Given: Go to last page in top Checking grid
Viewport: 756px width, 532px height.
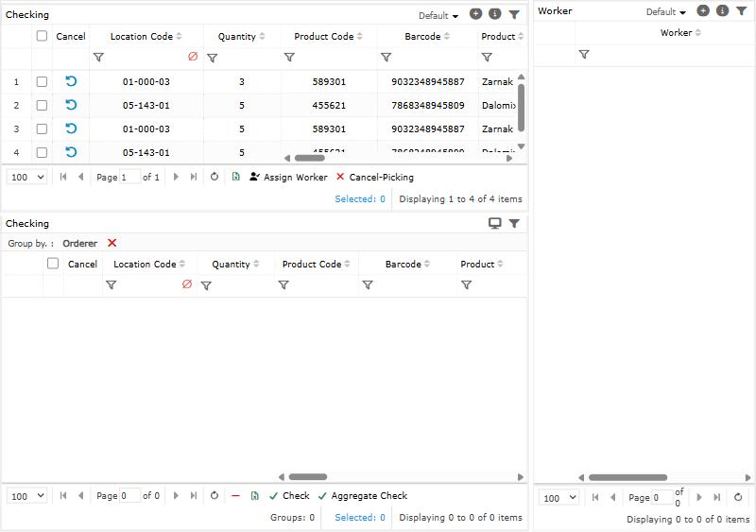Looking at the screenshot, I should pyautogui.click(x=194, y=177).
